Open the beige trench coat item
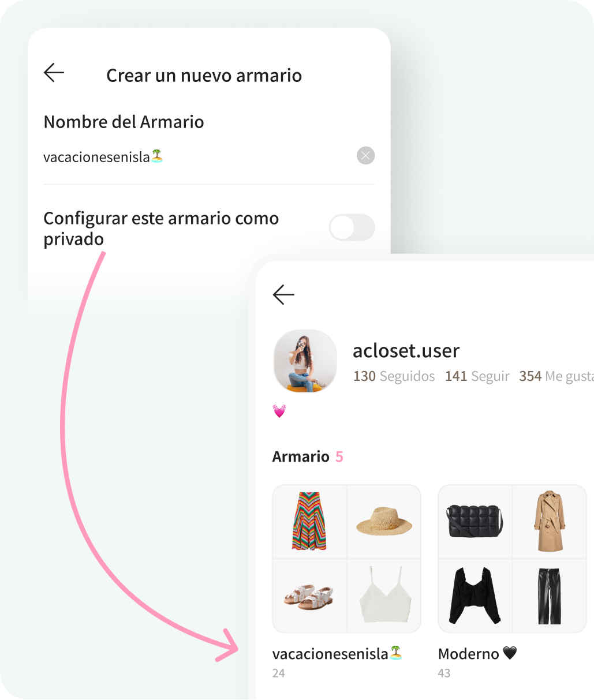Image resolution: width=594 pixels, height=700 pixels. [550, 522]
